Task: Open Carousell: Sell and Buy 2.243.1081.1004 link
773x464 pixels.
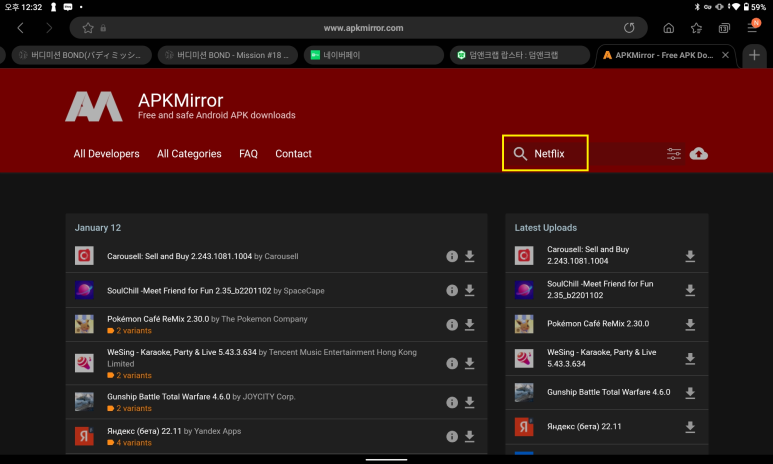Action: tap(179, 256)
